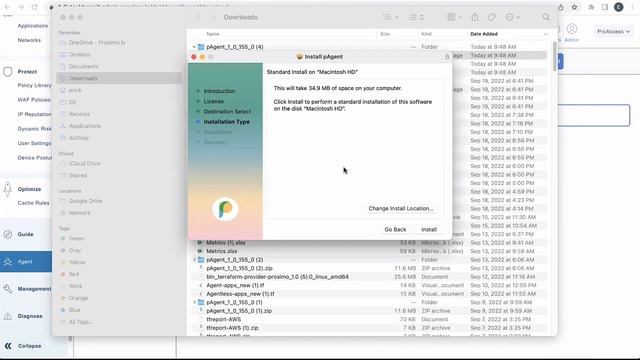Image resolution: width=640 pixels, height=360 pixels.
Task: Collapse pAgent_1_0_155_0 (4) folder
Action: (x=194, y=47)
